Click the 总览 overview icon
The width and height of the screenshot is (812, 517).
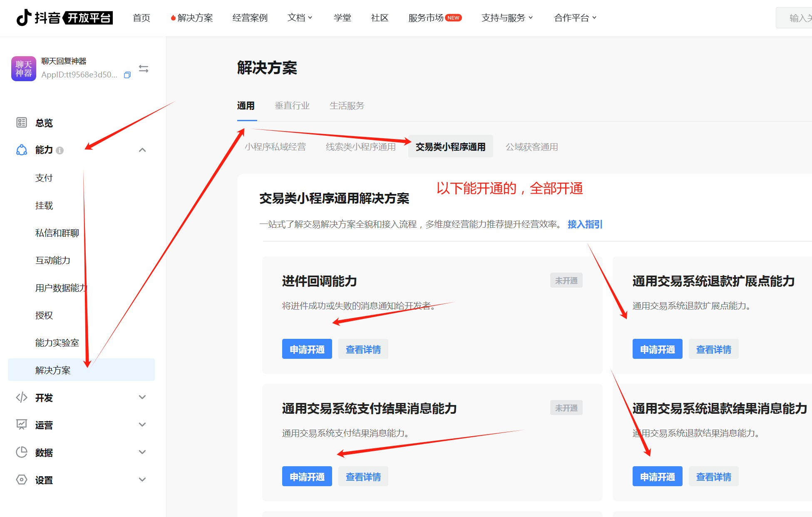(22, 122)
